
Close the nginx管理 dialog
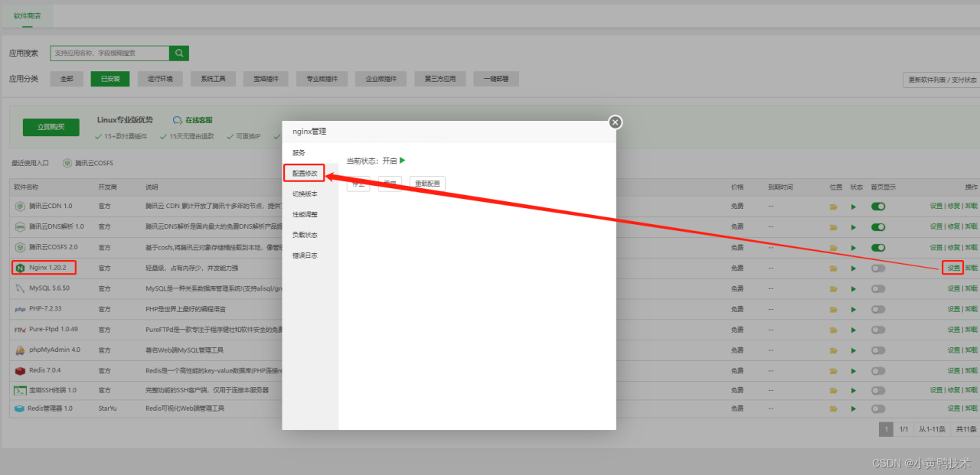point(615,122)
